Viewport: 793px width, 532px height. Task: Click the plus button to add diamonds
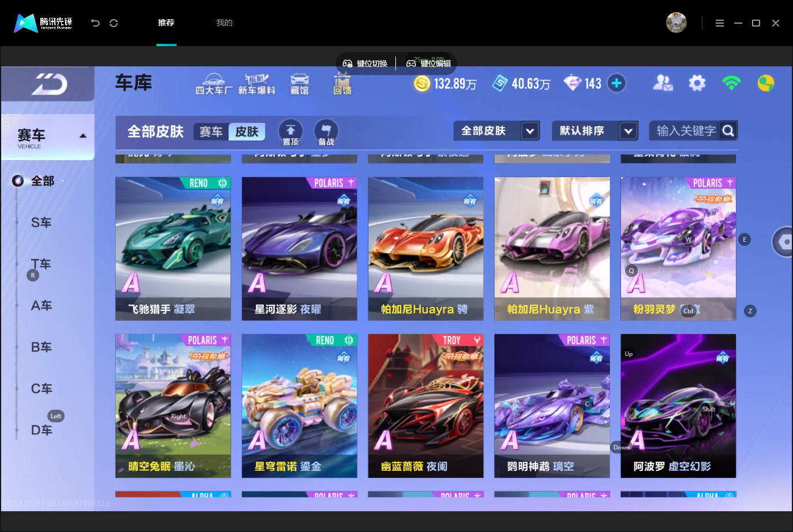click(x=616, y=83)
